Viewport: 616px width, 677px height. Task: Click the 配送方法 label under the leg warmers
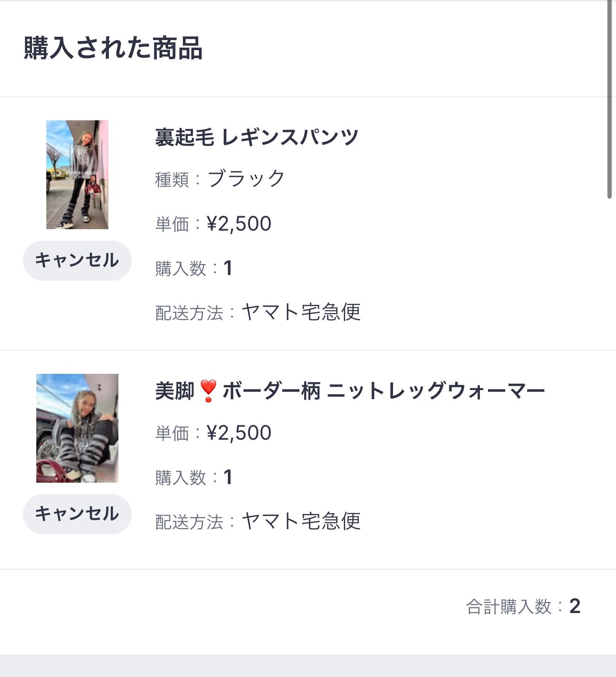pyautogui.click(x=189, y=522)
